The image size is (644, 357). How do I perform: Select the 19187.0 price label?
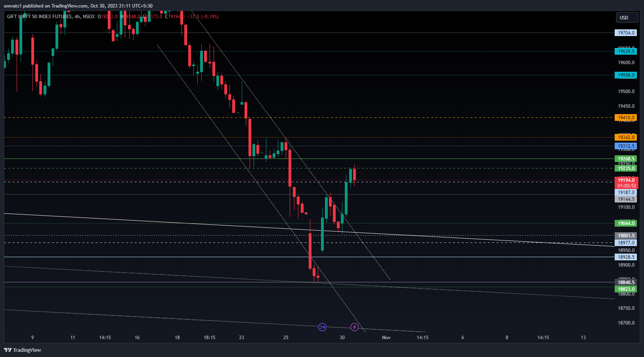pos(626,193)
